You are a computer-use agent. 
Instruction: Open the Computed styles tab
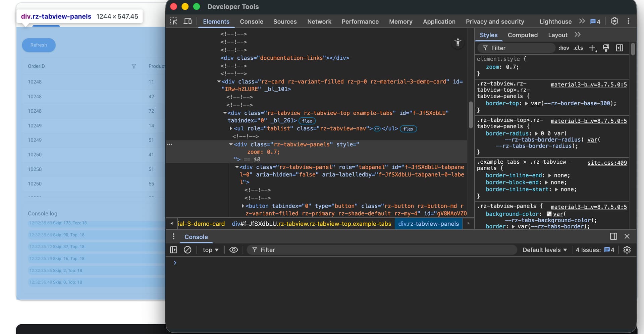(522, 35)
